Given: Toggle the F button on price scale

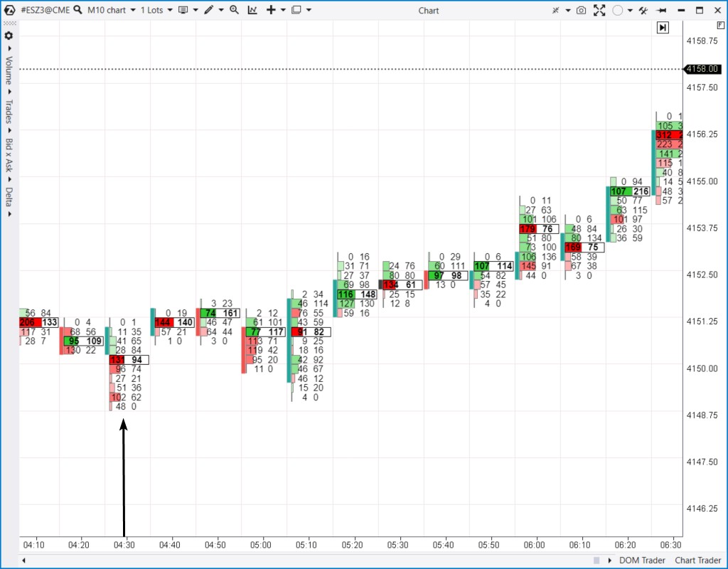Looking at the screenshot, I should click(x=721, y=25).
